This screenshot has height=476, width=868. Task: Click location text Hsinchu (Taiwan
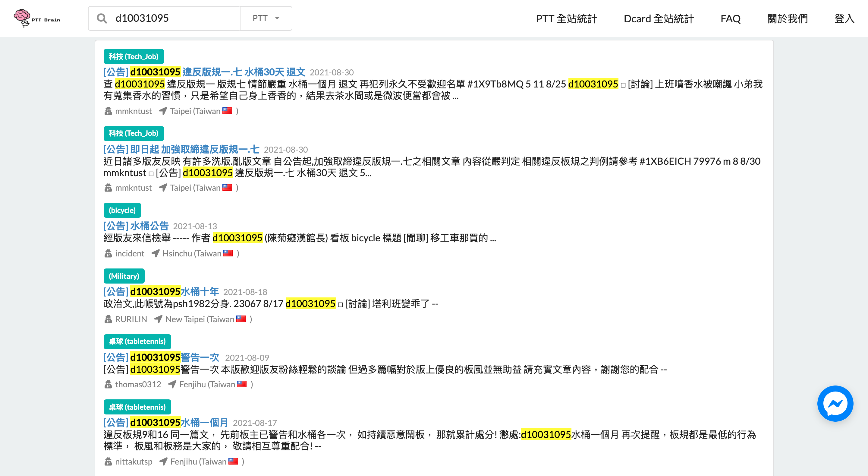[192, 253]
